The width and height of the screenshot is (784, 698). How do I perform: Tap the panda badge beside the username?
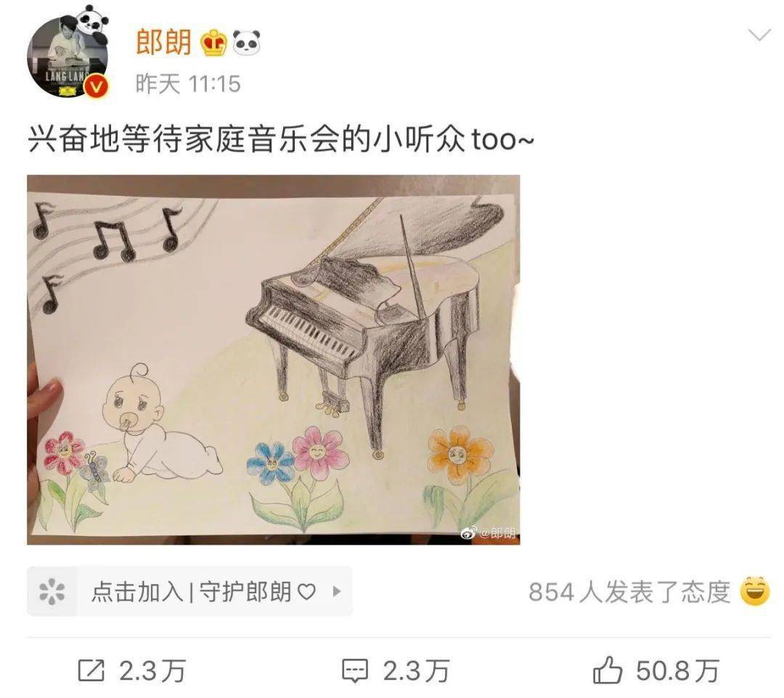247,43
